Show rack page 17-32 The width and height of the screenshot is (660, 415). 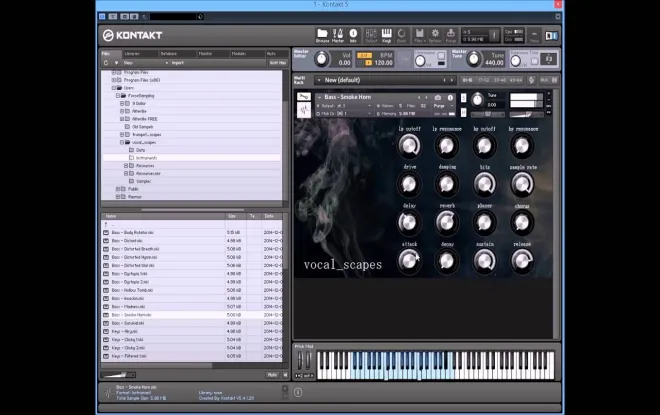[484, 80]
